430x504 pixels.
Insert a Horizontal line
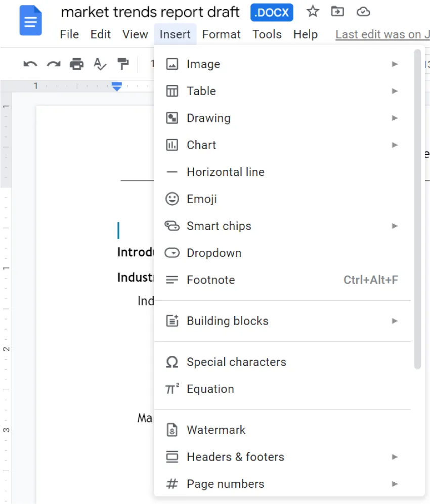[x=225, y=172]
